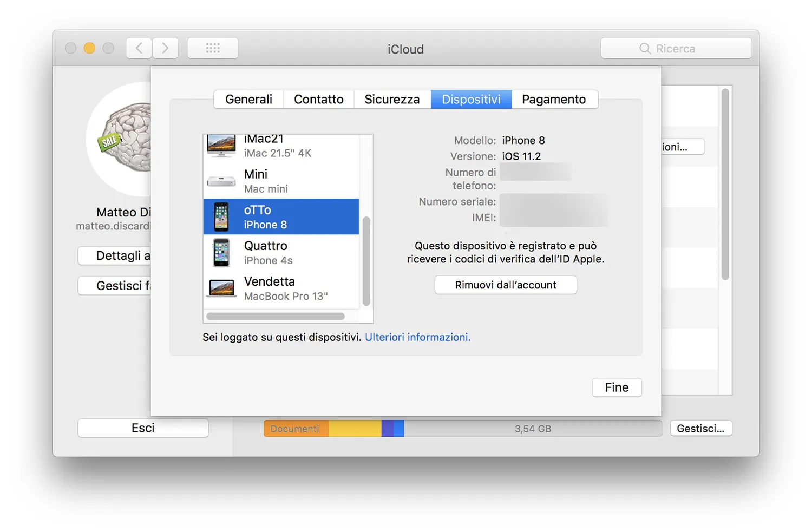Click the Vendetta MacBook Pro icon
This screenshot has height=532, width=812.
pyautogui.click(x=222, y=288)
